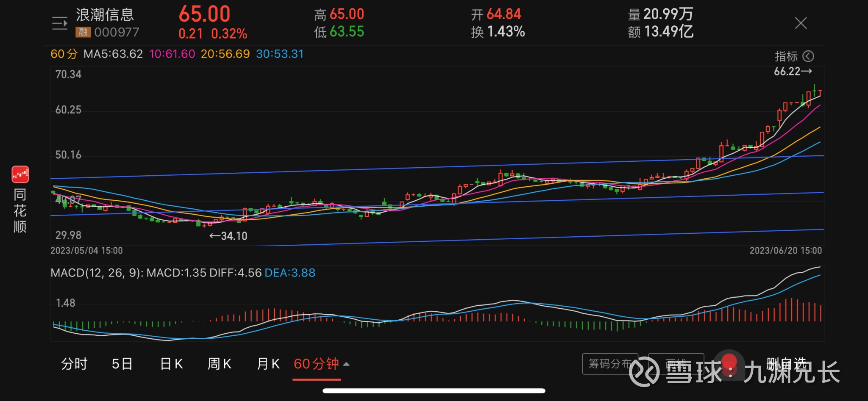Tap 删自选 to remove from watchlist
Screen dimensions: 868x401
coord(786,364)
